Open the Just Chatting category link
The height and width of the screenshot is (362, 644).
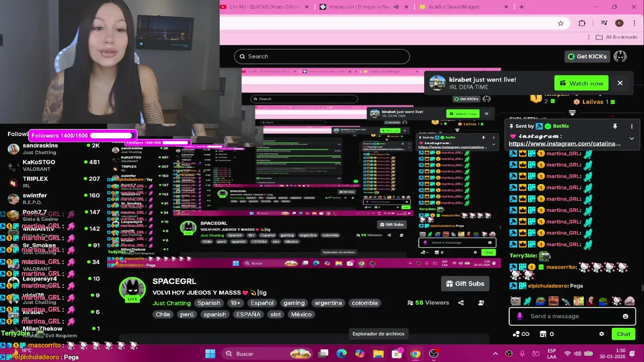click(172, 303)
